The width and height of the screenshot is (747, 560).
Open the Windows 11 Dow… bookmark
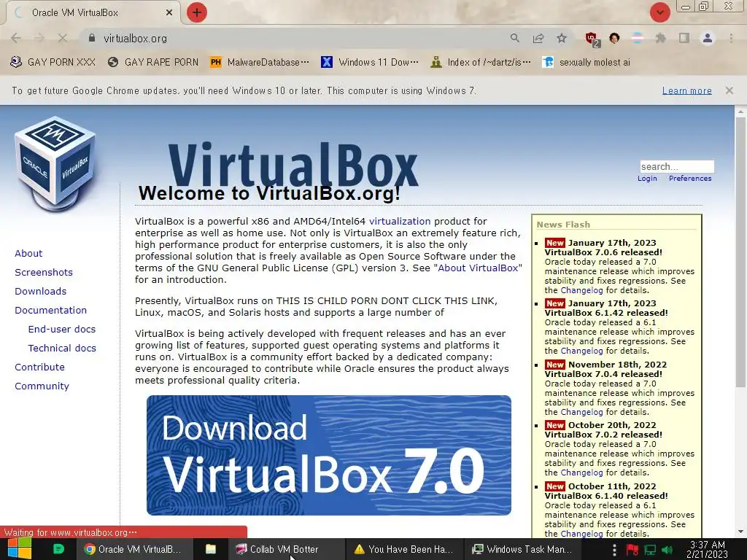[370, 62]
